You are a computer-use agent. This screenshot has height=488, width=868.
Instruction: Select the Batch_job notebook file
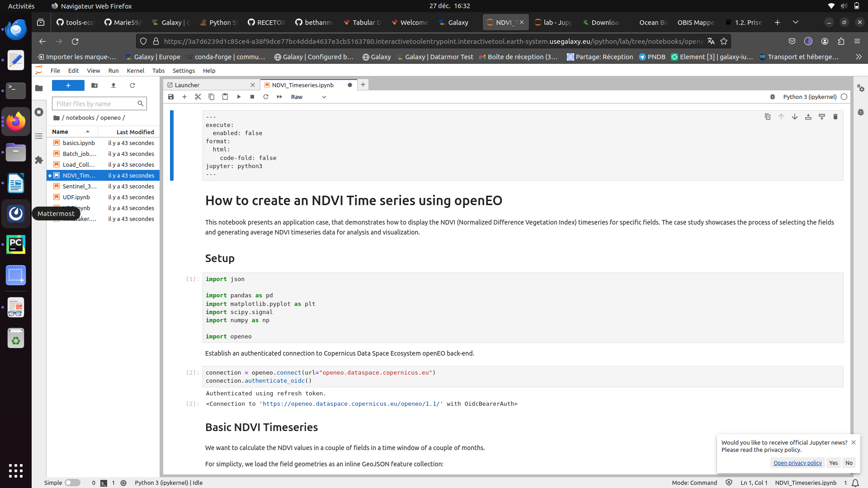point(103,154)
